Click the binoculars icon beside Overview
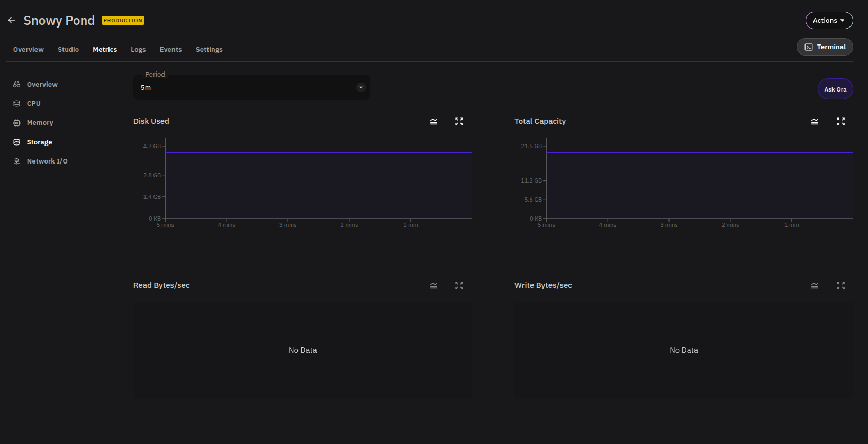 point(17,85)
